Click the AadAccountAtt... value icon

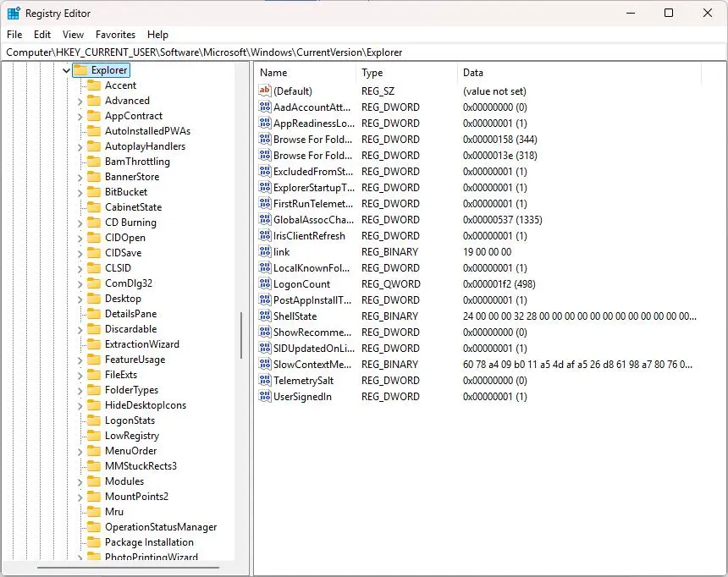click(265, 107)
